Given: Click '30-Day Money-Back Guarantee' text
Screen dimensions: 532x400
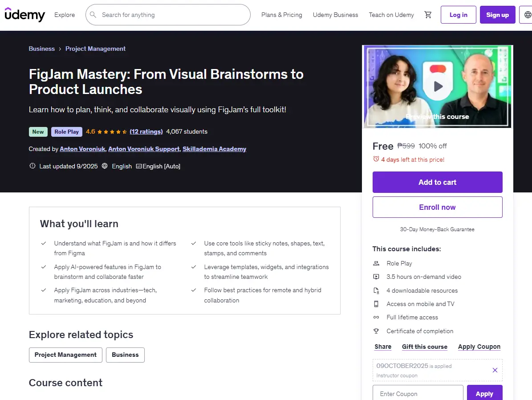Looking at the screenshot, I should [x=437, y=229].
